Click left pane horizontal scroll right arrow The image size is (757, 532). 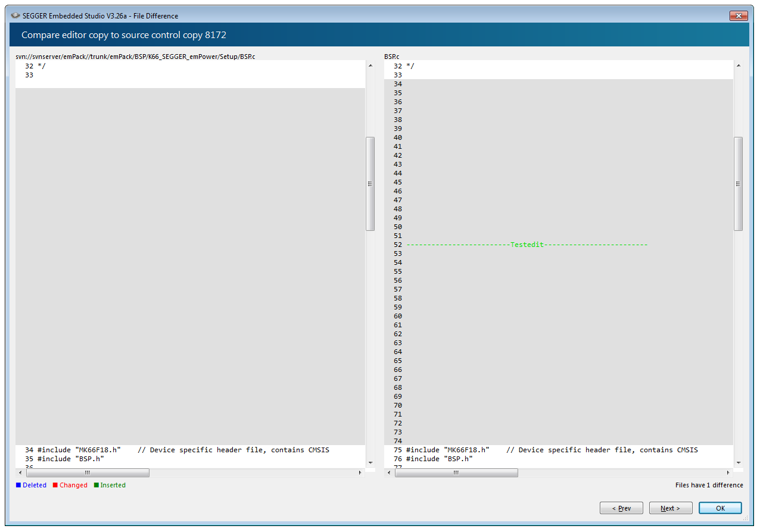pyautogui.click(x=360, y=472)
